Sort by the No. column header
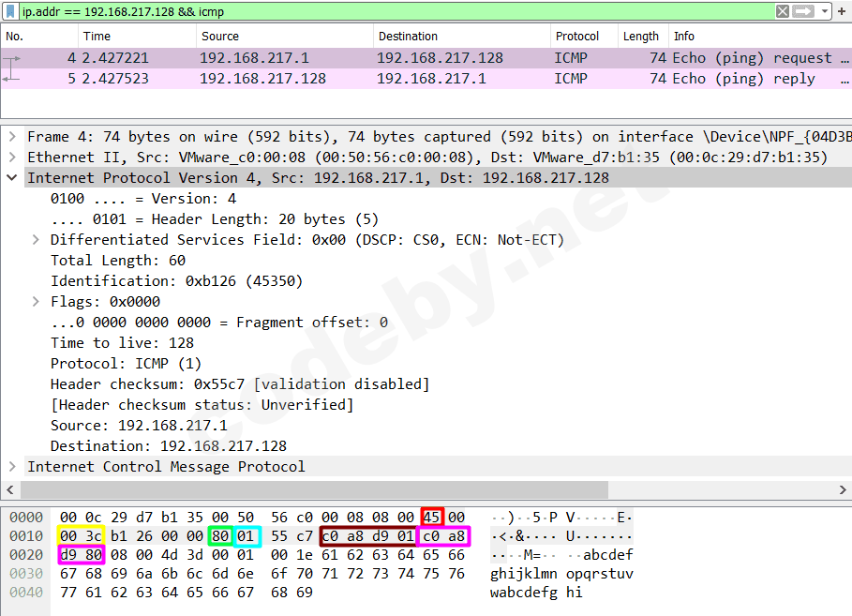 (39, 36)
